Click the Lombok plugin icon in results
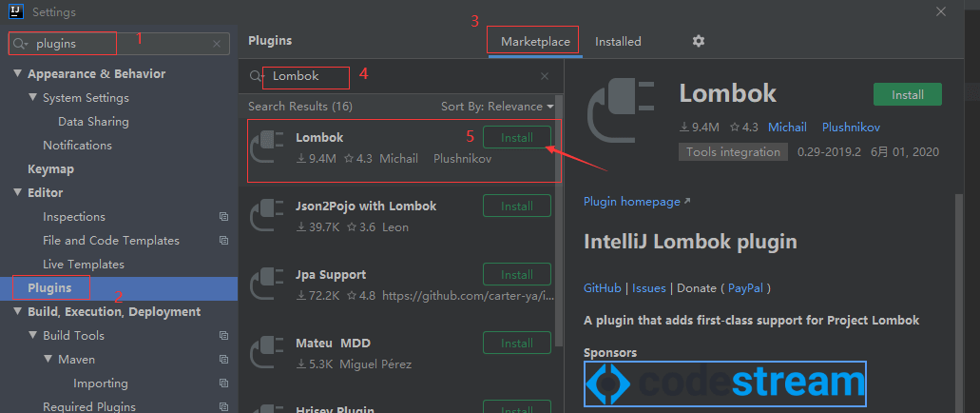The height and width of the screenshot is (413, 980). (x=267, y=147)
